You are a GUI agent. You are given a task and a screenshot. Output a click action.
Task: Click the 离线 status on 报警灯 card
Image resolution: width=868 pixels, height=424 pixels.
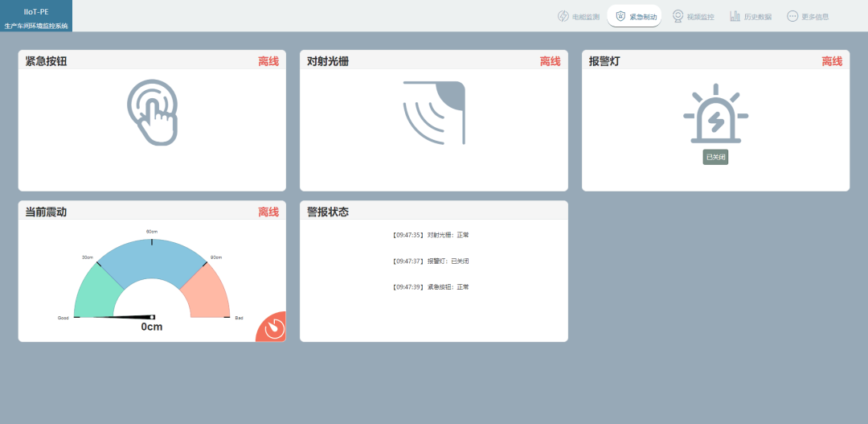coord(832,61)
